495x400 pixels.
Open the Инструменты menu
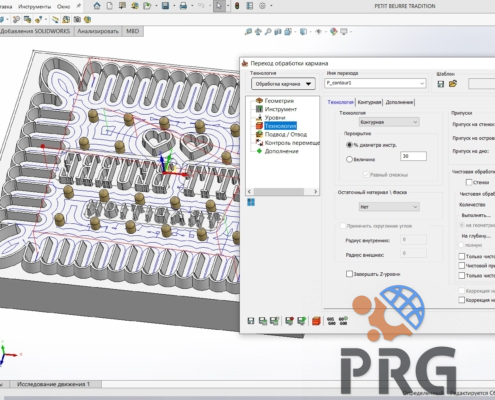click(35, 6)
